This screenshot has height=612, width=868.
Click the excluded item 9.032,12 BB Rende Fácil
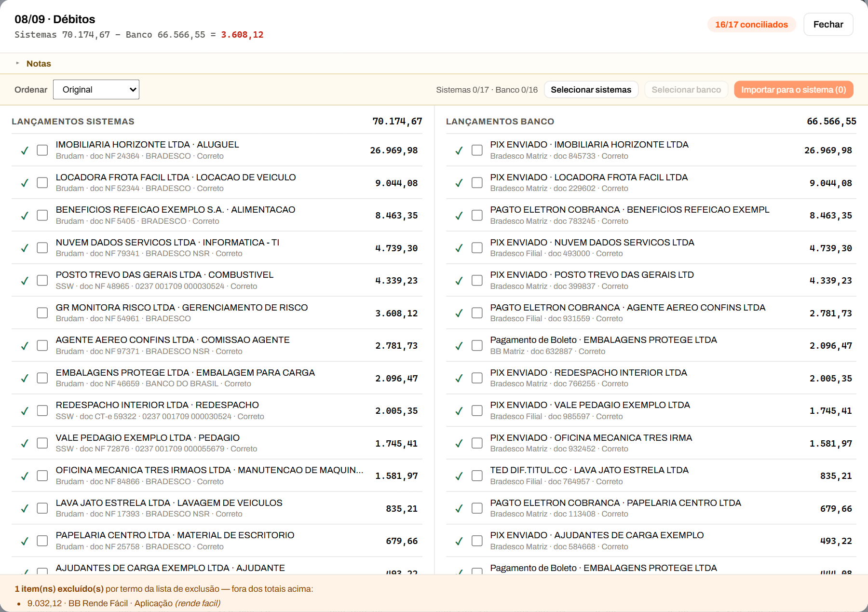point(123,603)
